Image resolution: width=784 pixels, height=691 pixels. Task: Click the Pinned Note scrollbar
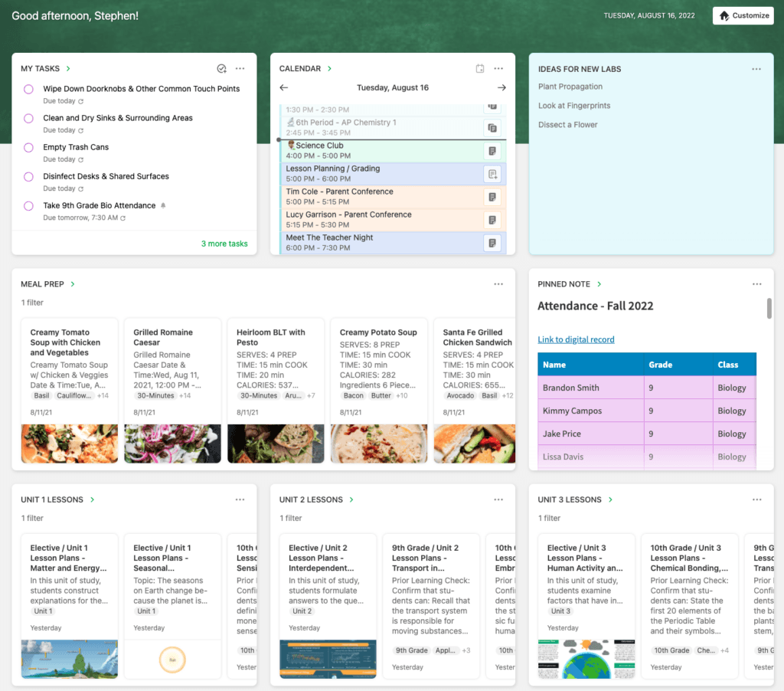(769, 308)
